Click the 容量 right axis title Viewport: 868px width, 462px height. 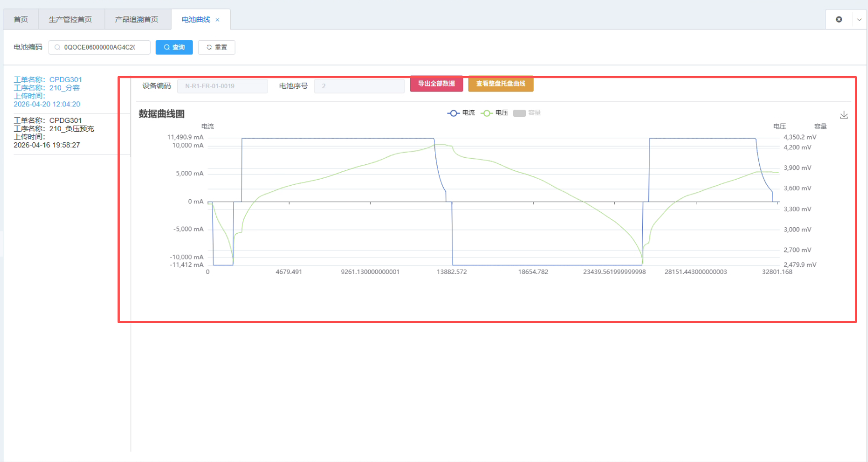click(821, 127)
